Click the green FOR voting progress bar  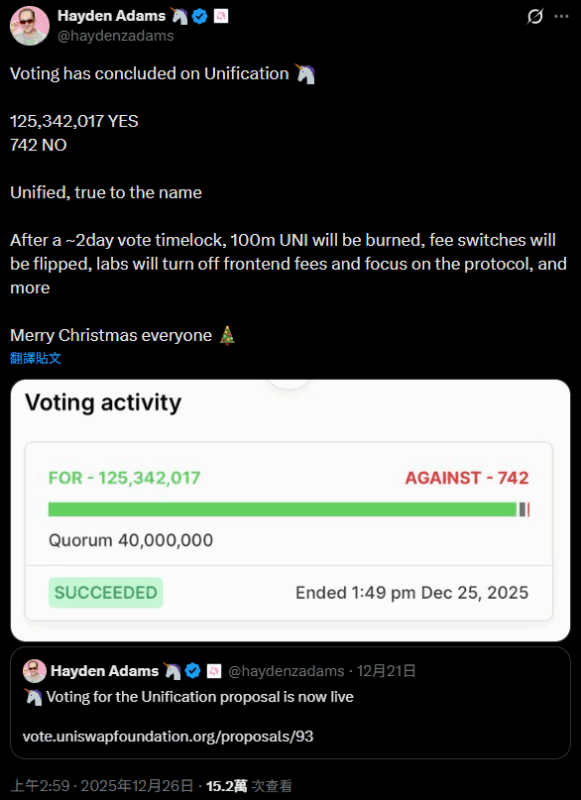pyautogui.click(x=280, y=508)
